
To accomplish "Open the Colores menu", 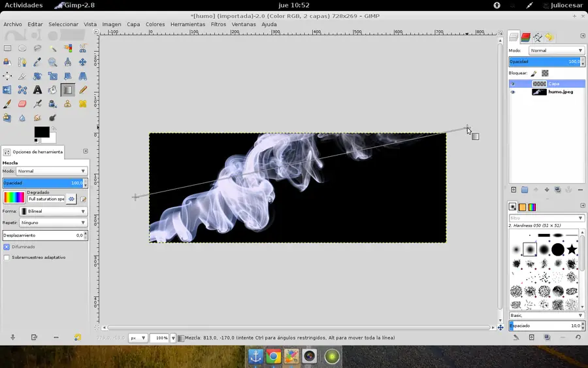I will 155,24.
